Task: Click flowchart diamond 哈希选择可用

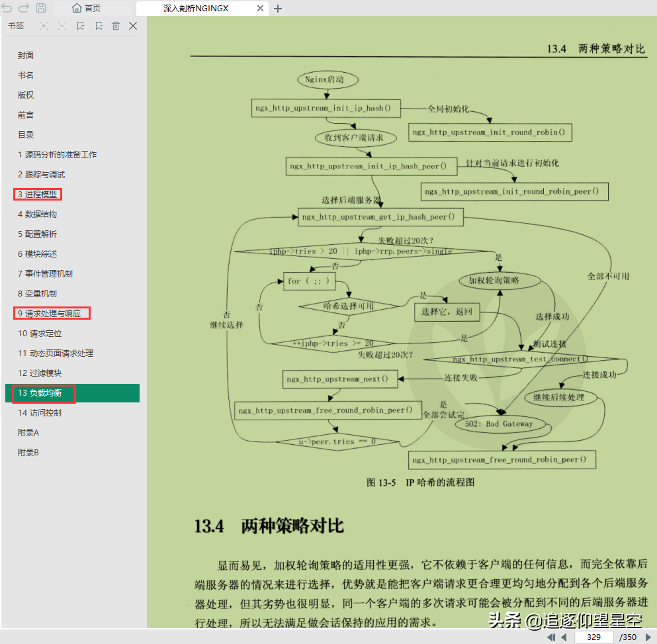Action: [x=349, y=306]
